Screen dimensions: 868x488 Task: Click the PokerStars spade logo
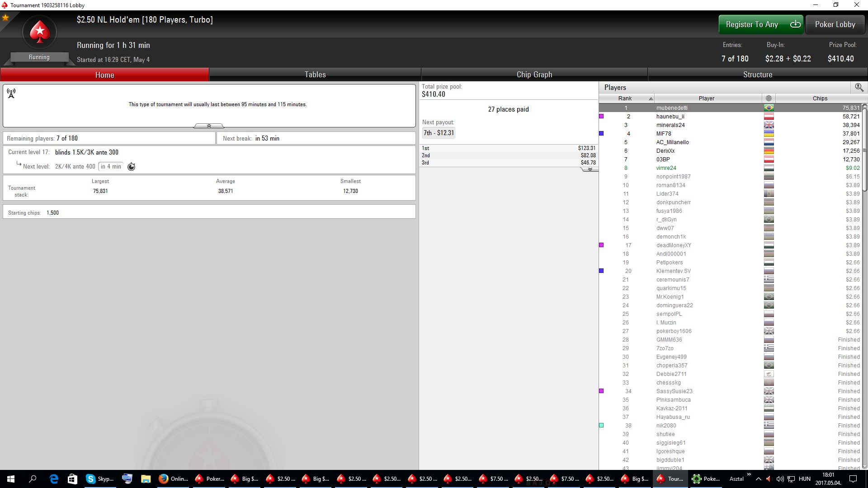(40, 32)
